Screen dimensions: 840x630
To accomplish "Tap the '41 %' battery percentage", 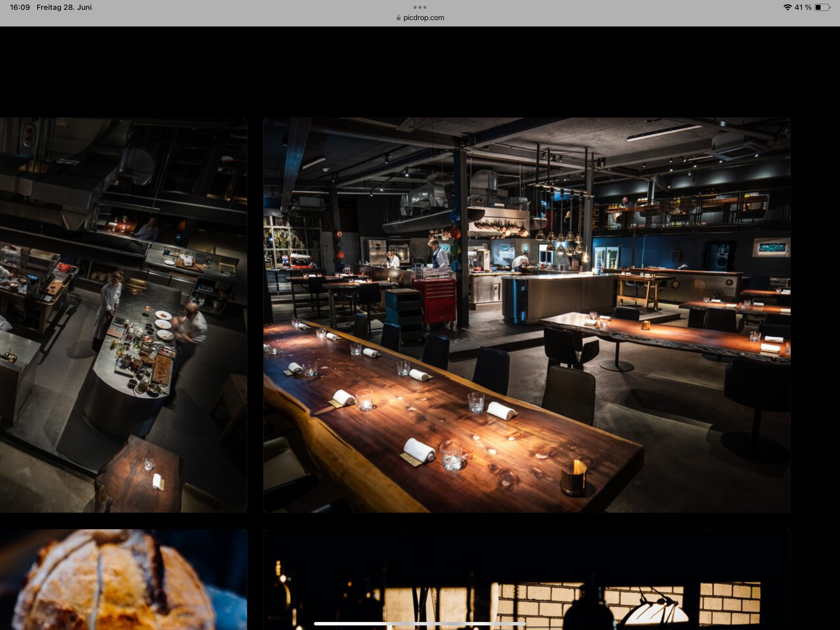I will point(803,7).
